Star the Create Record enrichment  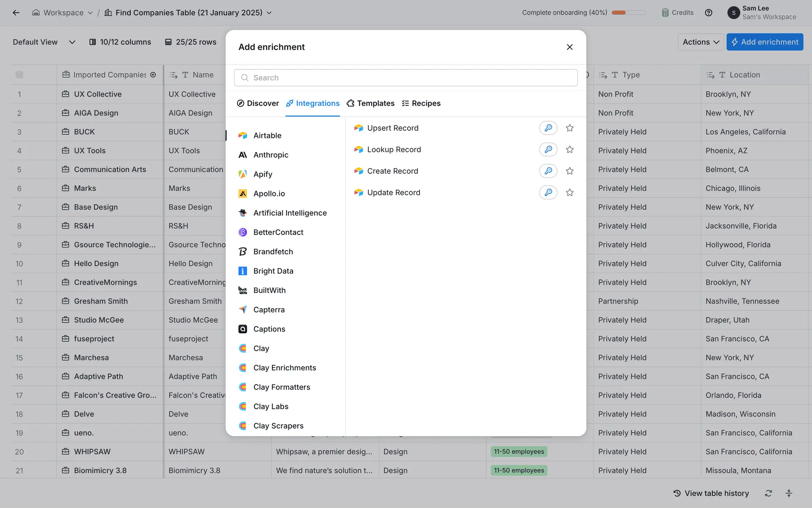click(570, 171)
